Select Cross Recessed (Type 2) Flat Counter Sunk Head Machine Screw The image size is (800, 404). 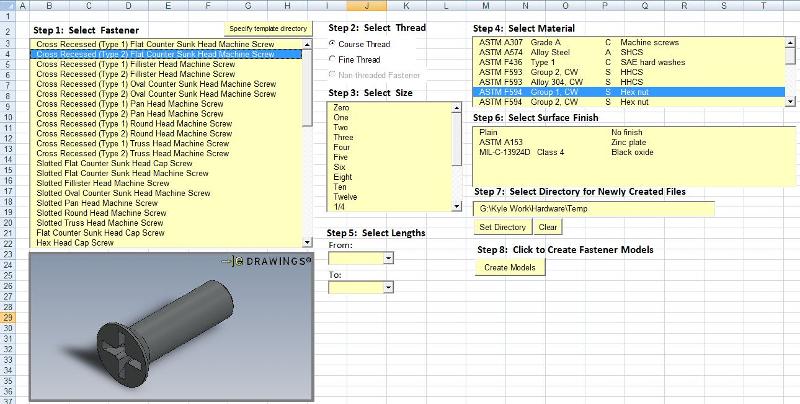click(166, 54)
